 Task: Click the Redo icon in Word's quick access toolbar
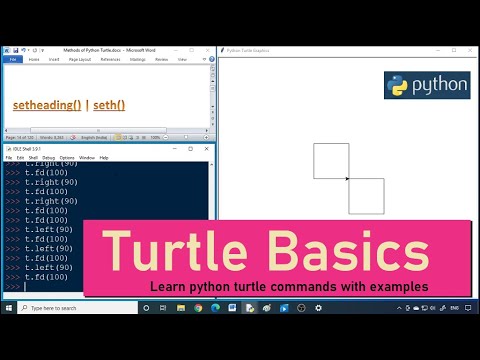click(35, 50)
